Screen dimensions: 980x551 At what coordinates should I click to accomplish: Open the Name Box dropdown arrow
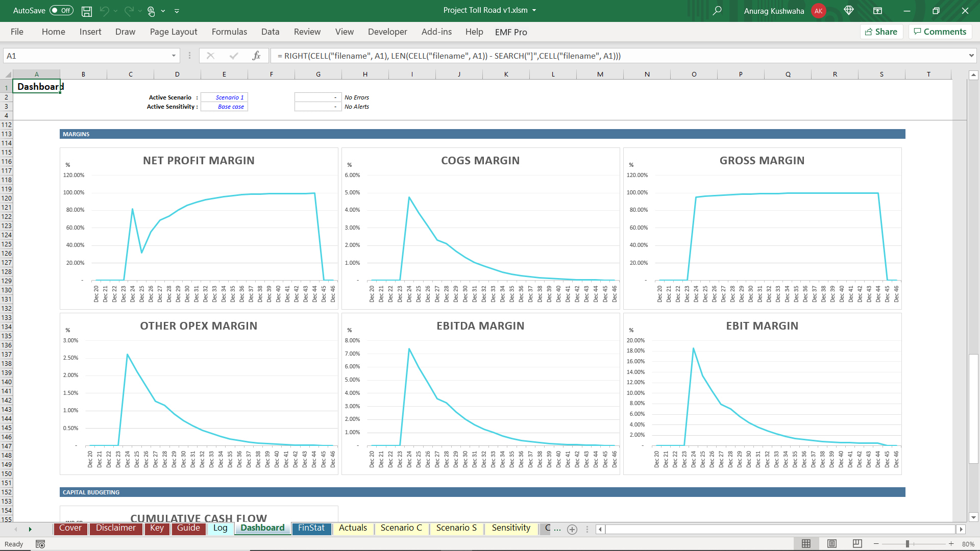pos(174,56)
